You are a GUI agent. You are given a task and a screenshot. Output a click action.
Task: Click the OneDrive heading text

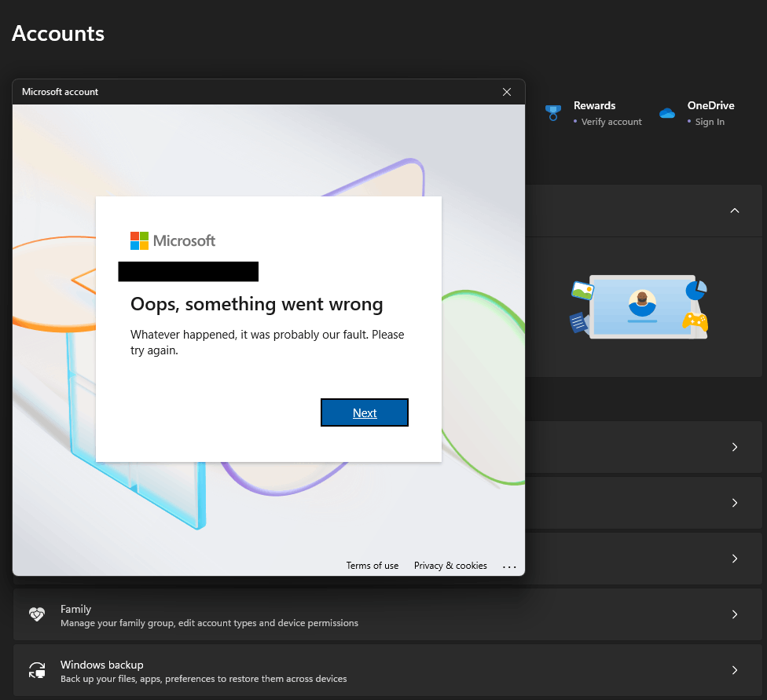click(710, 105)
